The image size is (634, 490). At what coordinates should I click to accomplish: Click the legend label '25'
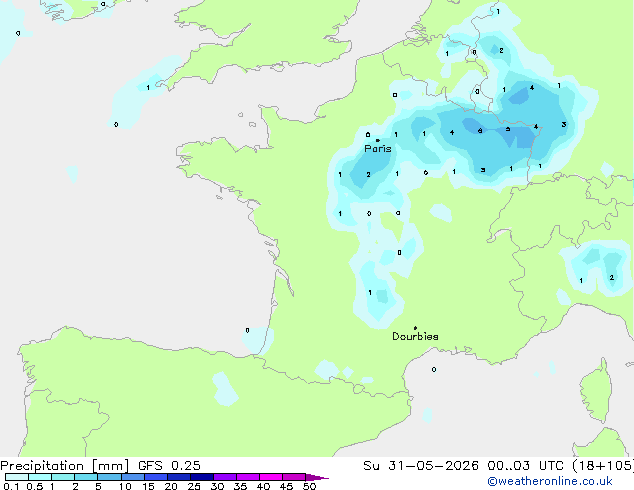coord(194,486)
